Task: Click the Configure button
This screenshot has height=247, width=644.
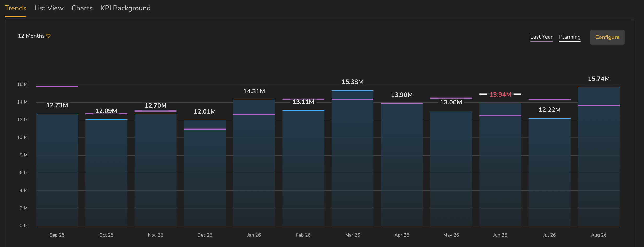Action: 607,37
